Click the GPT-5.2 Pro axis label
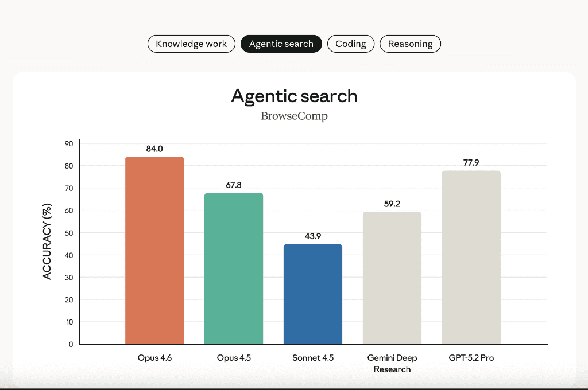Image resolution: width=588 pixels, height=390 pixels. (x=471, y=357)
